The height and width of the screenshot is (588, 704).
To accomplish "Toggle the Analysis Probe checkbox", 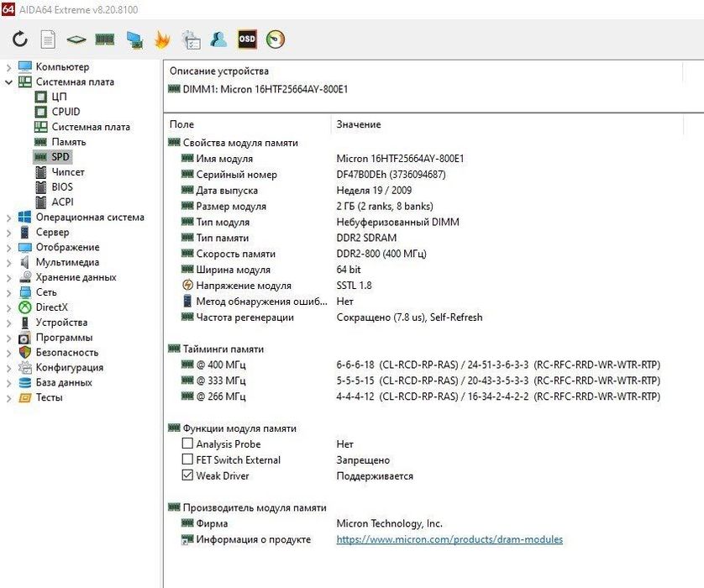I will (187, 444).
